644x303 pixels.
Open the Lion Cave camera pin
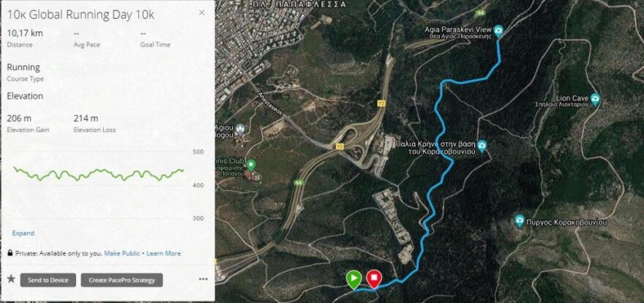pos(595,99)
